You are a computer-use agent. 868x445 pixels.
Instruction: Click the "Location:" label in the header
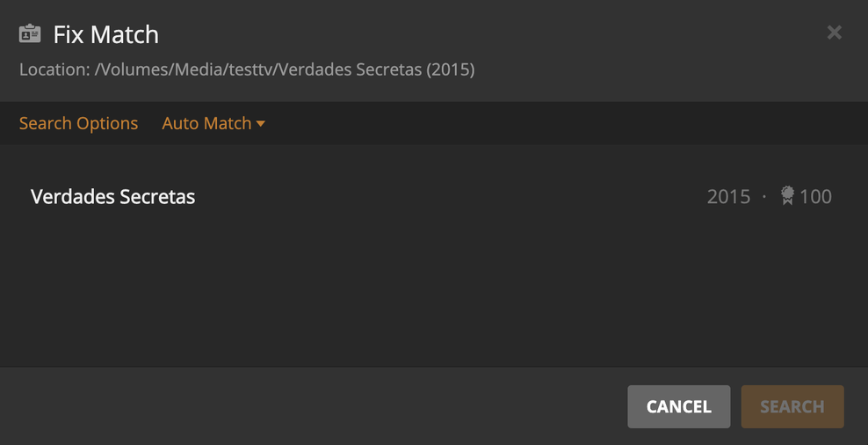54,69
